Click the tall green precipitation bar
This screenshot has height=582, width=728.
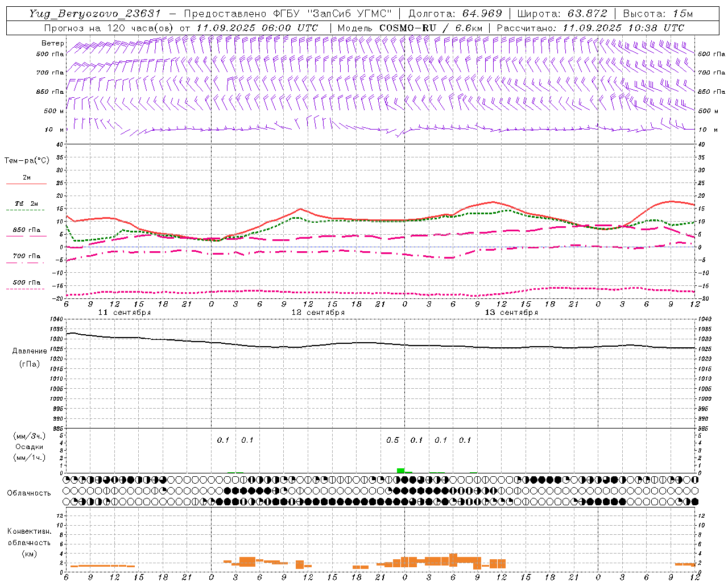pyautogui.click(x=401, y=470)
